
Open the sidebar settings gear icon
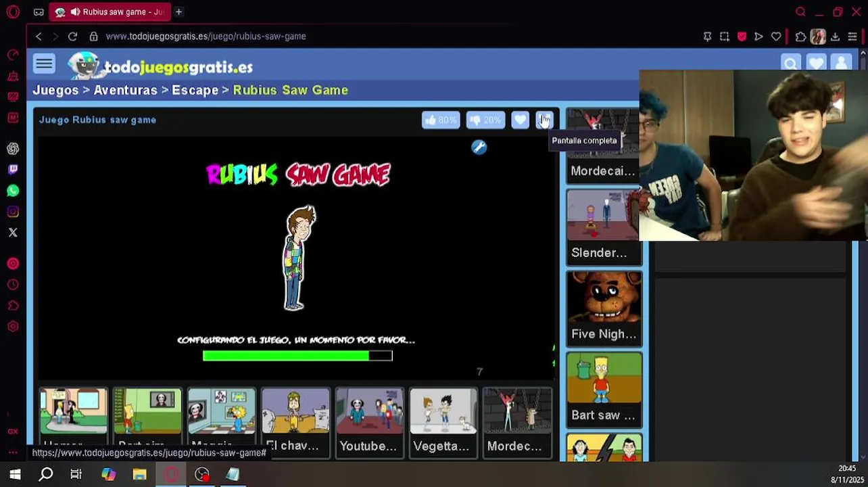(x=13, y=327)
